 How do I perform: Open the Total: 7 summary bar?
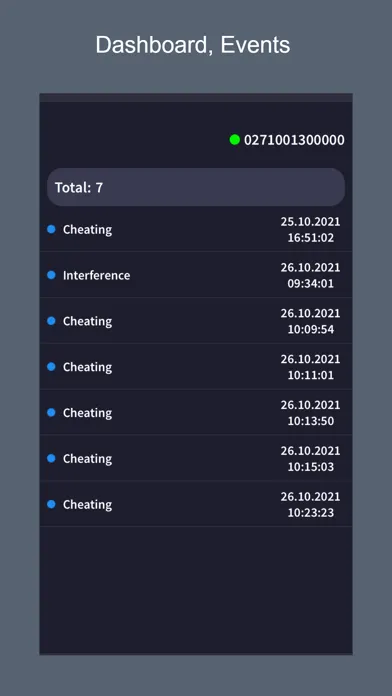tap(196, 187)
